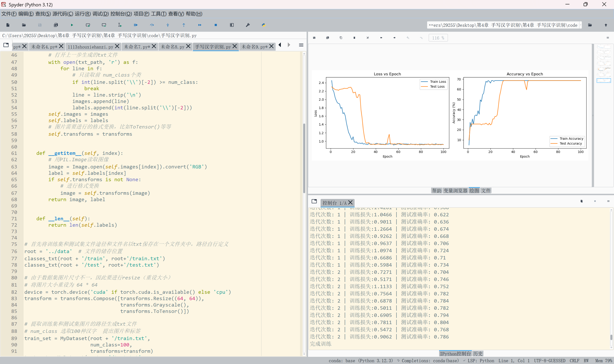
Task: Open the 历史 tab beside IPython console
Action: pyautogui.click(x=478, y=353)
